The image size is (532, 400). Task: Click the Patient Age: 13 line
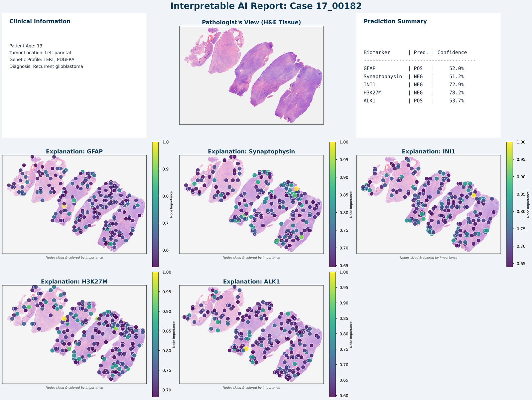(x=26, y=46)
